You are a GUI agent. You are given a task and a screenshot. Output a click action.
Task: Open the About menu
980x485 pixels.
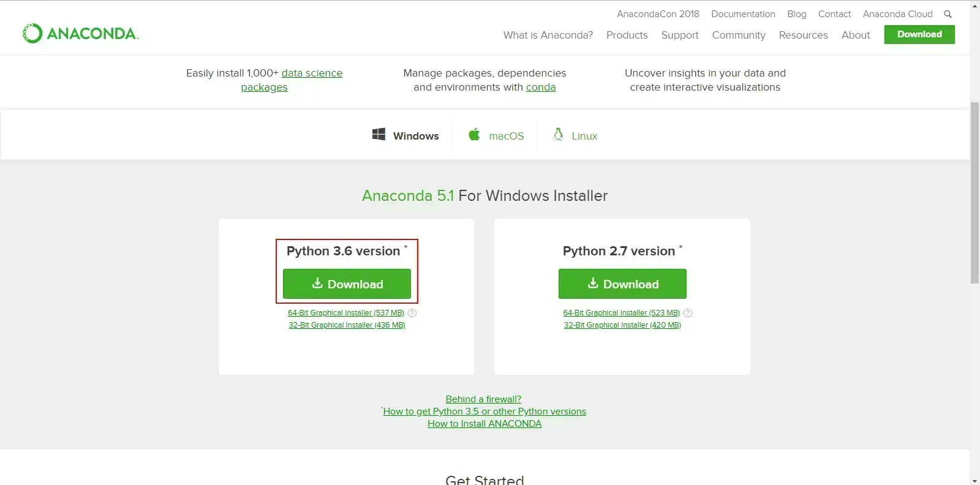[x=856, y=35]
